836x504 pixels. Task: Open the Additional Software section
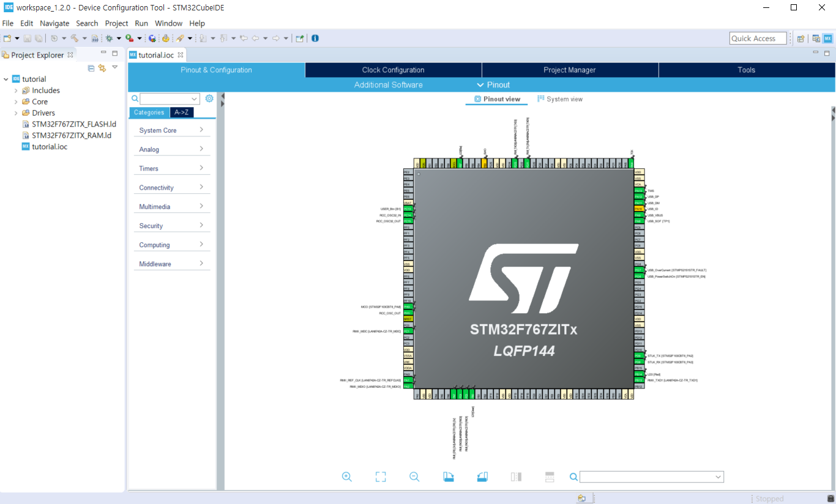(x=389, y=85)
